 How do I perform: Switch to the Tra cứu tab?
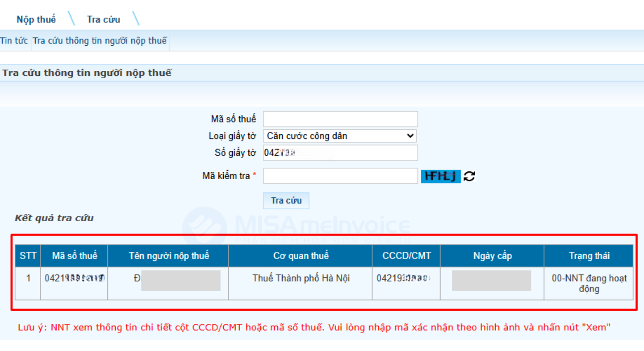click(103, 19)
